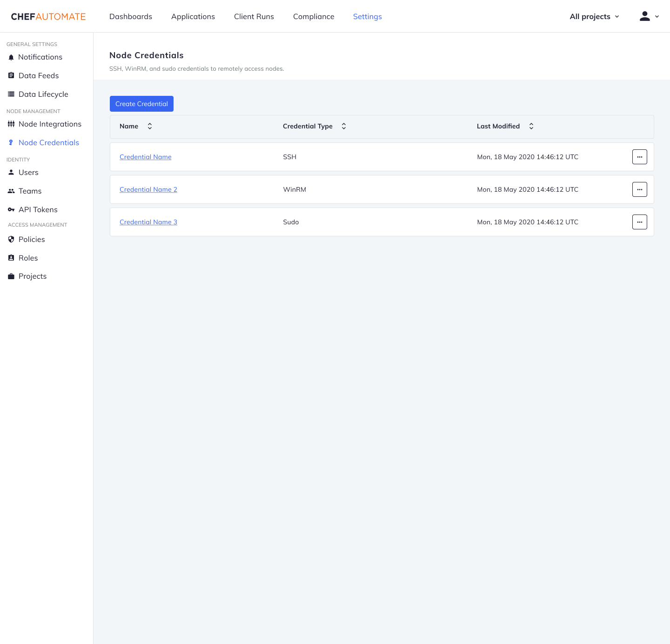Click the Notifications bell icon
Screen dimensions: 670x644
click(x=11, y=57)
